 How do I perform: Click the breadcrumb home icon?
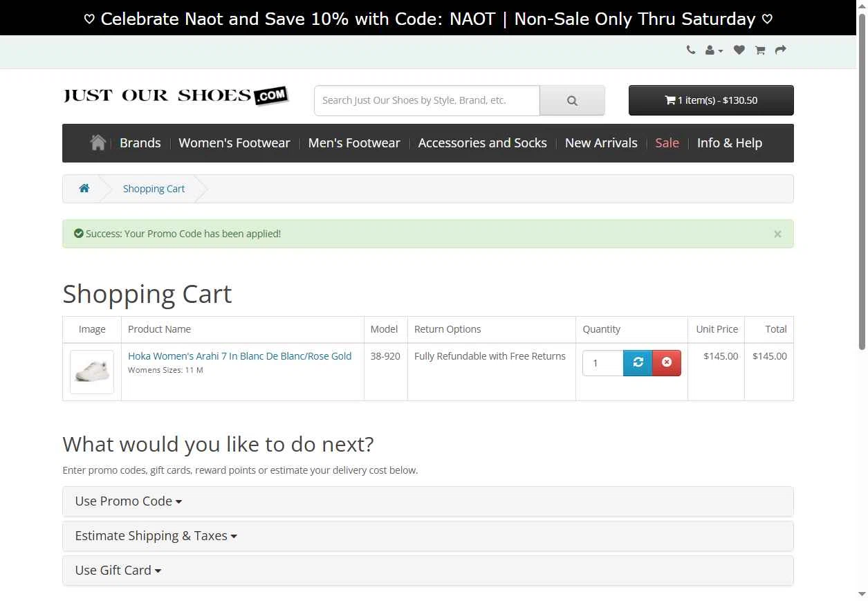84,188
